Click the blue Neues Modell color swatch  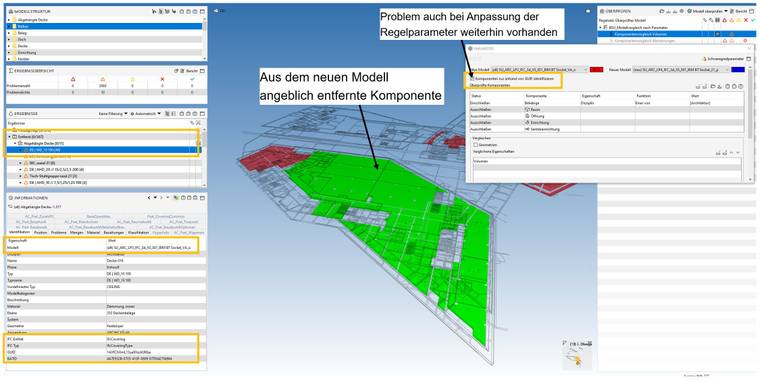click(x=738, y=70)
